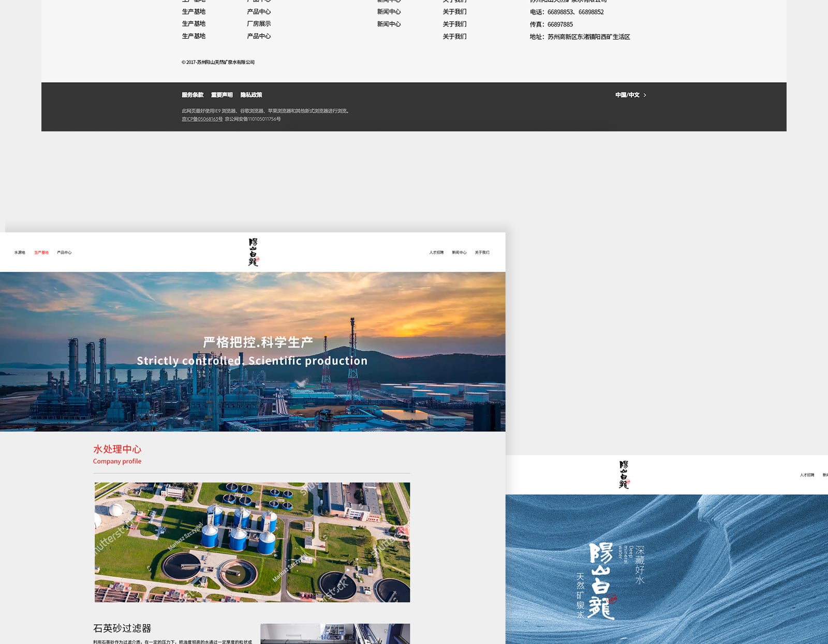
Task: Click the fax number 66897885
Action: click(560, 24)
